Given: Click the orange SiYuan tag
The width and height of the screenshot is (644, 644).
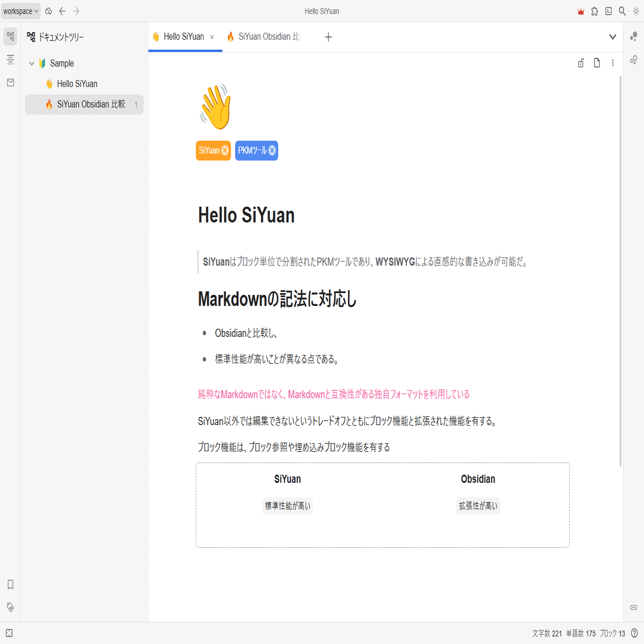Looking at the screenshot, I should pyautogui.click(x=208, y=150).
